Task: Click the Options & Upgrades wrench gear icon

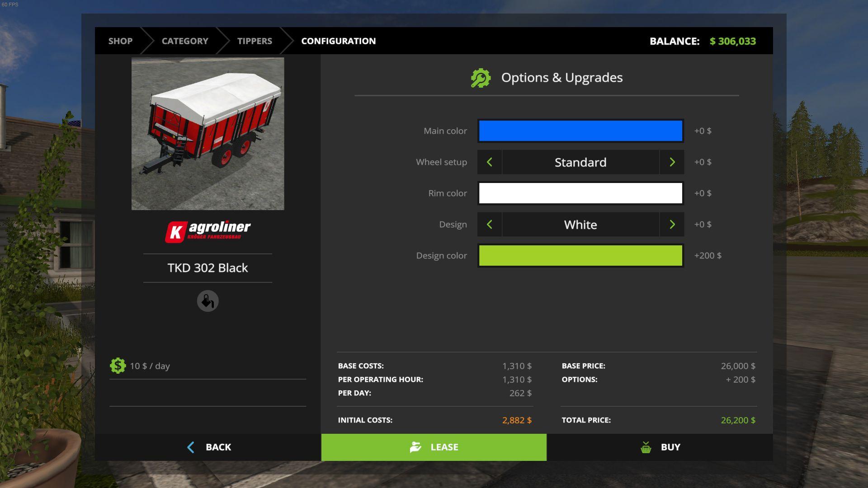Action: pyautogui.click(x=481, y=78)
